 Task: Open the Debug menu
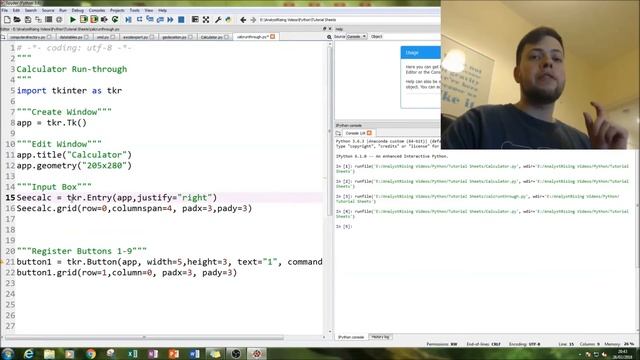tap(78, 10)
